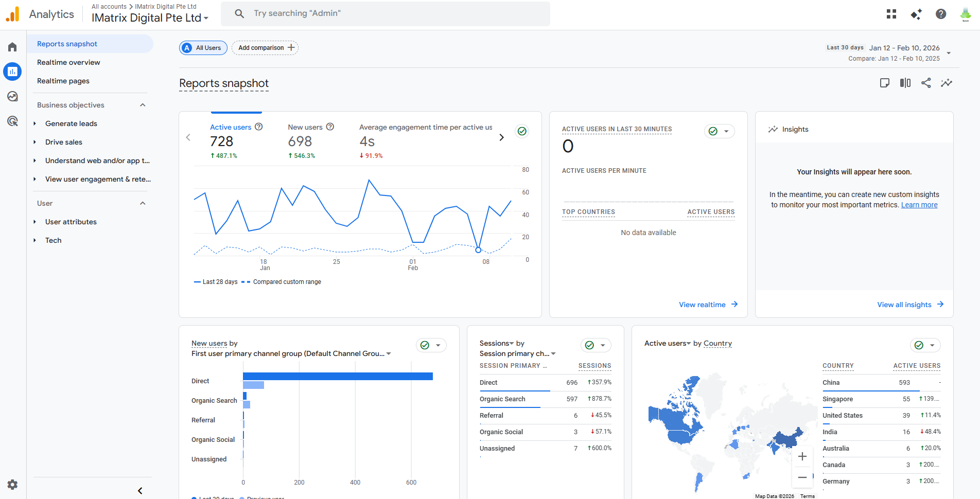Collapse the Business objectives section
The height and width of the screenshot is (499, 980).
click(x=143, y=105)
